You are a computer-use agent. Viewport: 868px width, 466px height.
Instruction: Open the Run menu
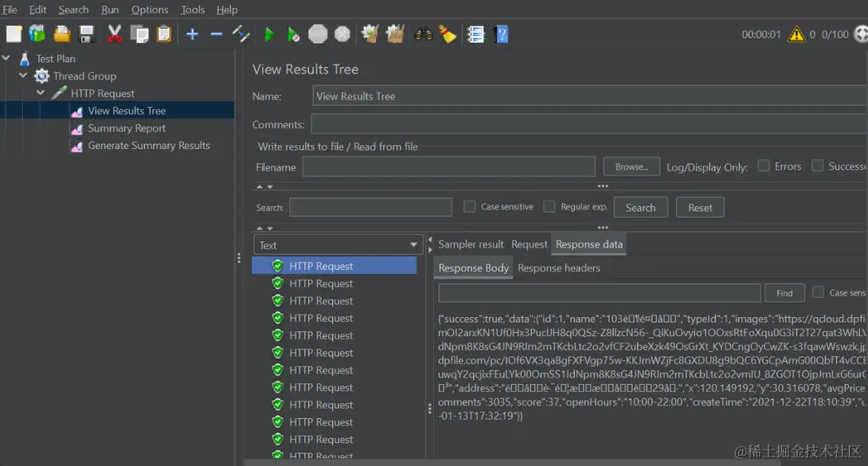pos(110,10)
